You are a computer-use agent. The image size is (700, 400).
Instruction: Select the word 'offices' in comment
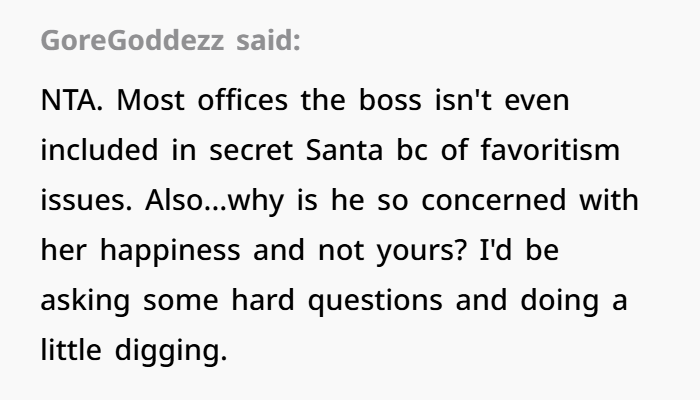pos(243,100)
